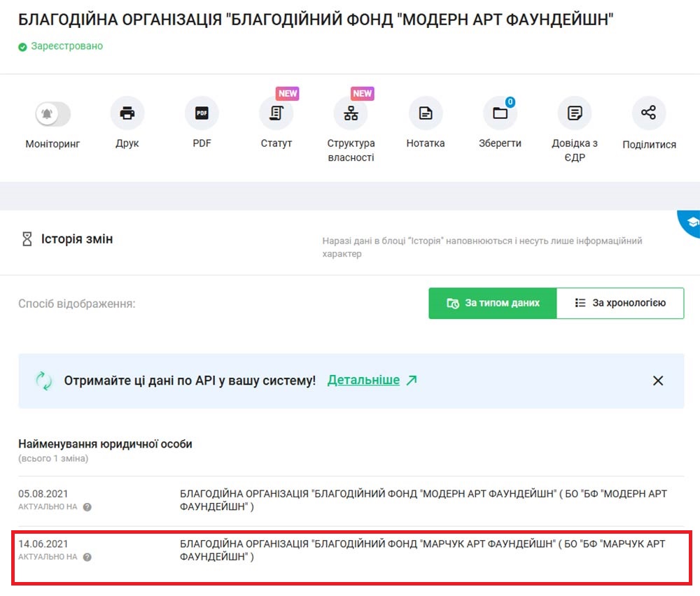Viewport: 700px width, 596px height.
Task: Open the Статут document icon
Action: coord(276,113)
